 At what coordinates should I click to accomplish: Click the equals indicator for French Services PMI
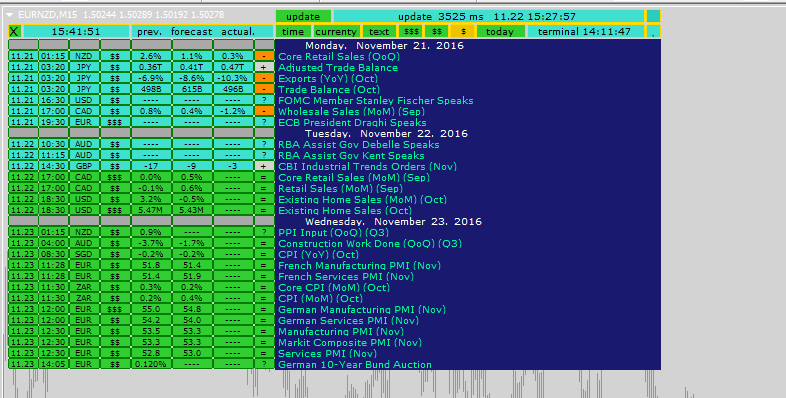(264, 277)
